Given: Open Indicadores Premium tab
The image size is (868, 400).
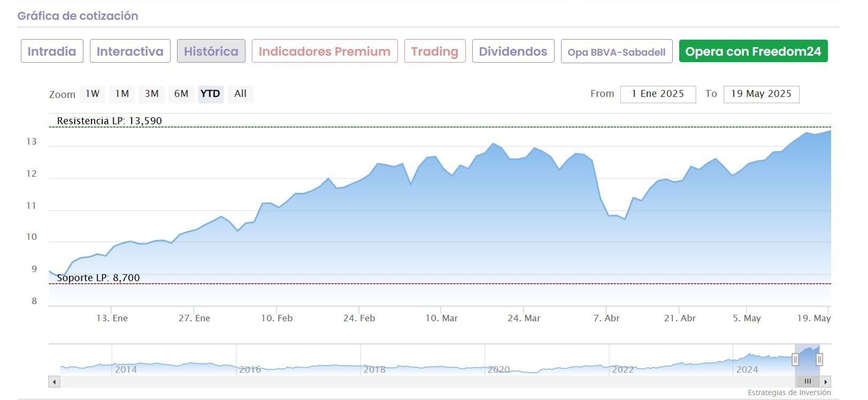Looking at the screenshot, I should [325, 51].
